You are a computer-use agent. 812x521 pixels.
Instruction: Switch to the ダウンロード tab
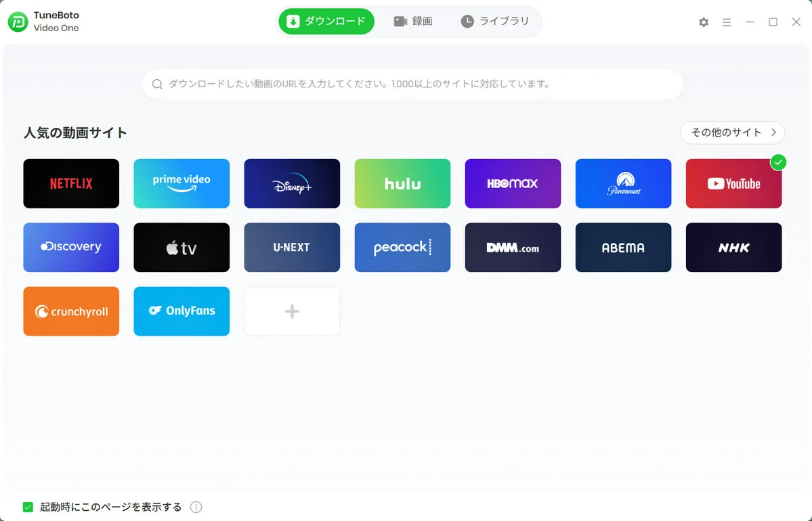point(326,21)
